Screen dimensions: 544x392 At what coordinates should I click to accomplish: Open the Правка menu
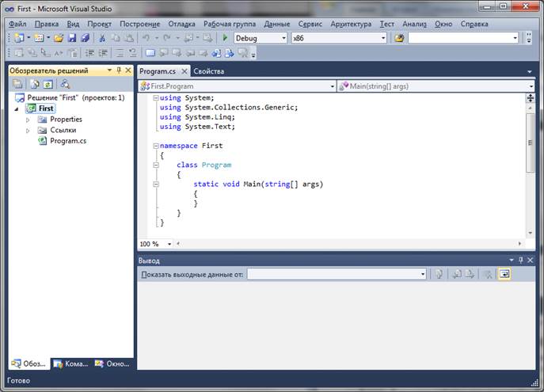click(x=47, y=24)
